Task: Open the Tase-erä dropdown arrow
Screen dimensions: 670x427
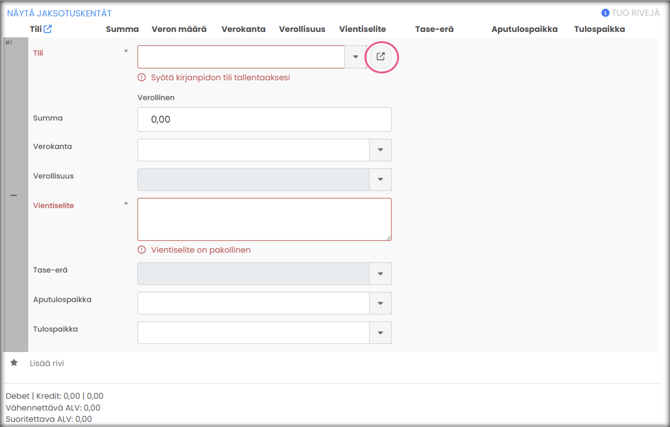Action: tap(380, 274)
